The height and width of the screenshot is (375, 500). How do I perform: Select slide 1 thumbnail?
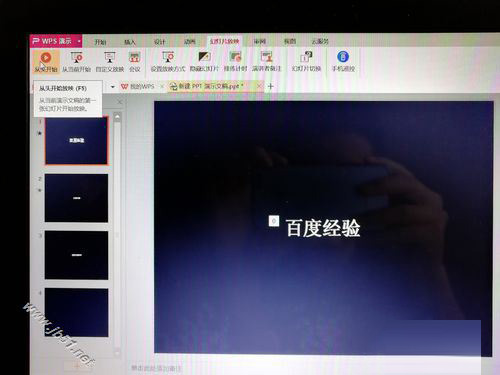(x=76, y=141)
